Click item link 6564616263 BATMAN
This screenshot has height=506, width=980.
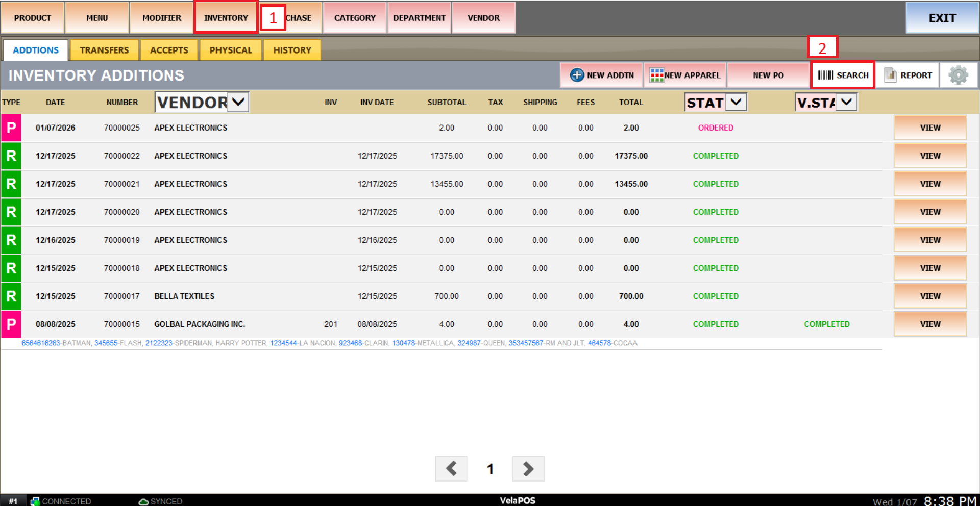(41, 343)
